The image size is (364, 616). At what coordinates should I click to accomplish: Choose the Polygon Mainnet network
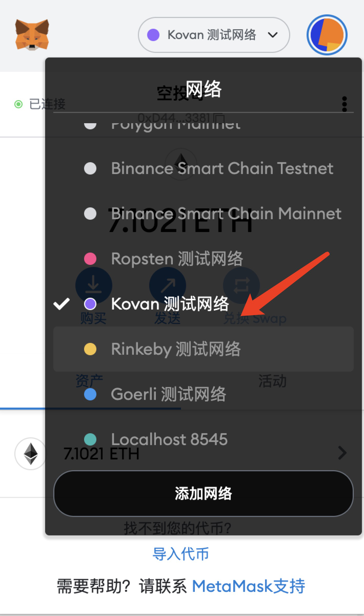click(x=175, y=125)
